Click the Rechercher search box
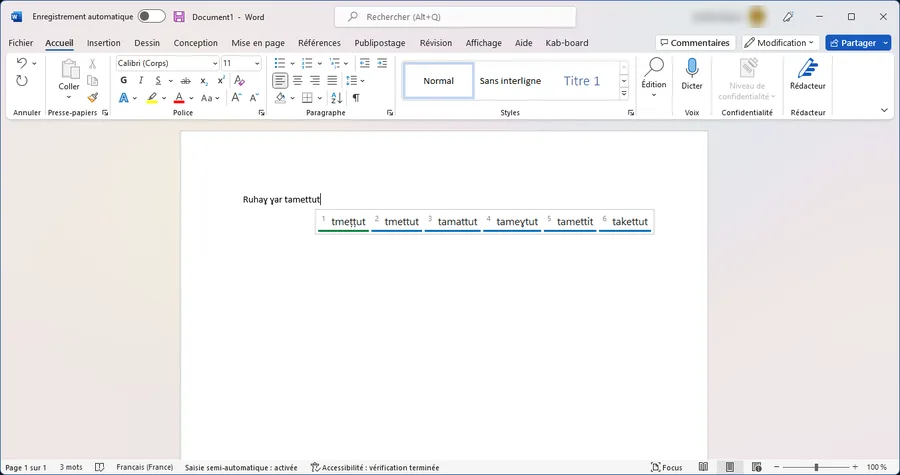 tap(455, 17)
